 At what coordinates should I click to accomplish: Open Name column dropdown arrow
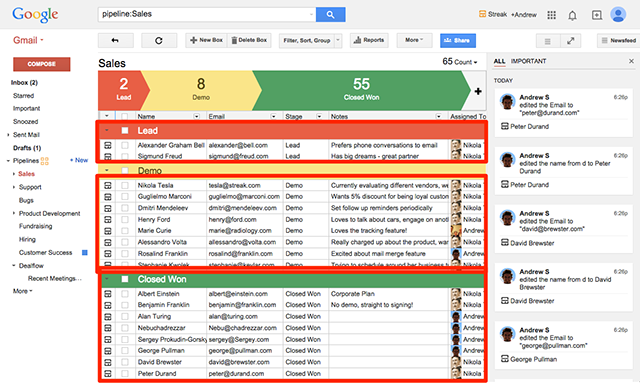pyautogui.click(x=196, y=116)
